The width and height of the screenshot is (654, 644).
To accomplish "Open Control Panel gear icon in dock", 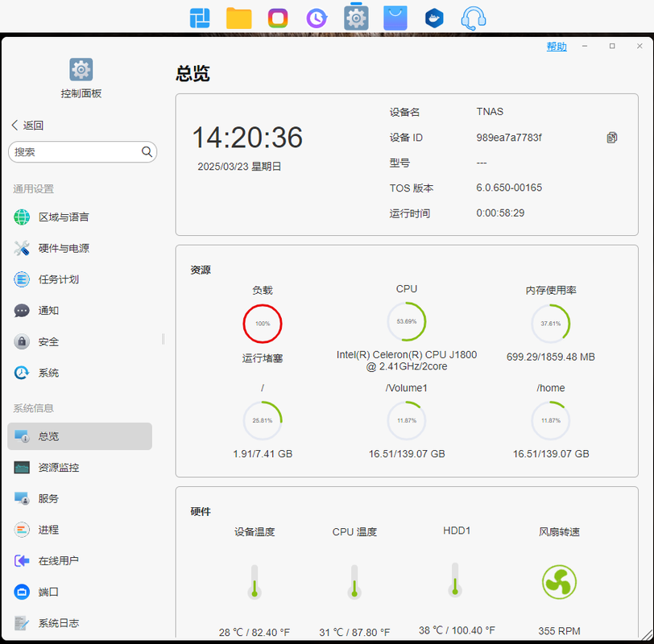I will tap(356, 19).
